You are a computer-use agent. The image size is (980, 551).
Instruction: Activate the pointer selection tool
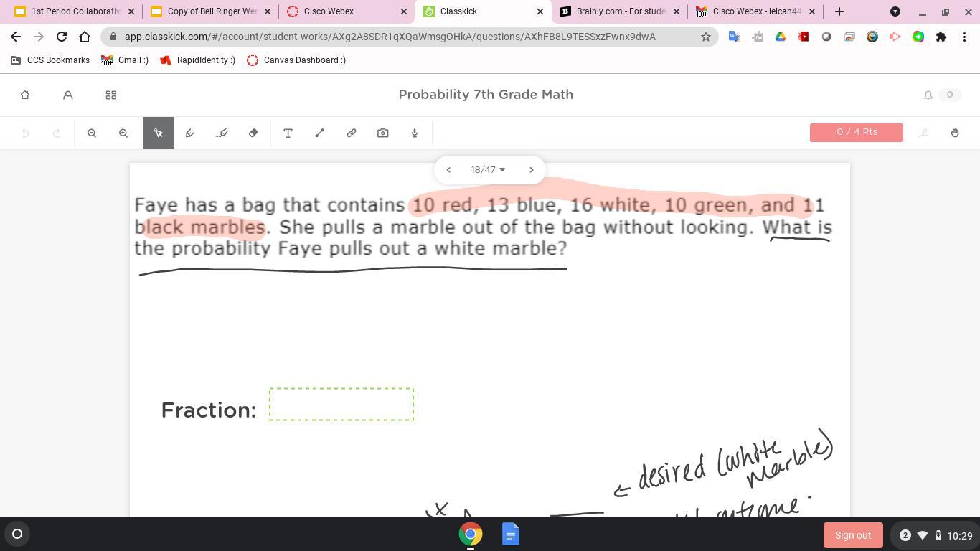pos(159,133)
